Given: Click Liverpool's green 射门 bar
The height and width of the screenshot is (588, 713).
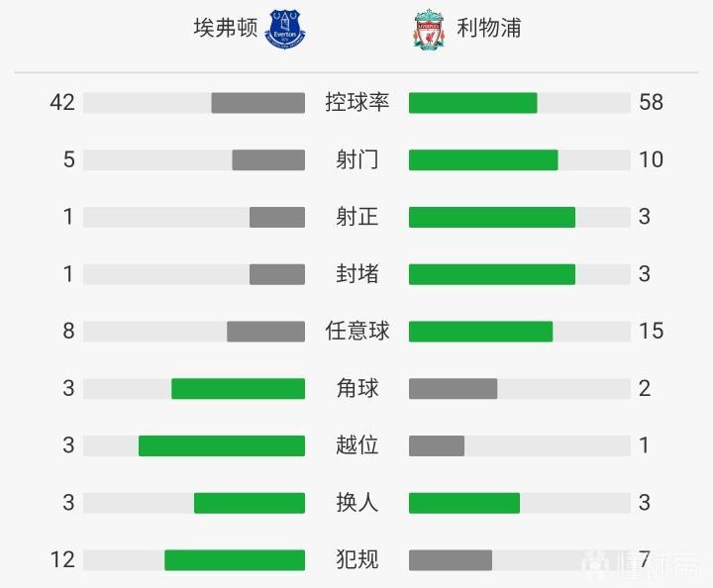Looking at the screenshot, I should 483,160.
